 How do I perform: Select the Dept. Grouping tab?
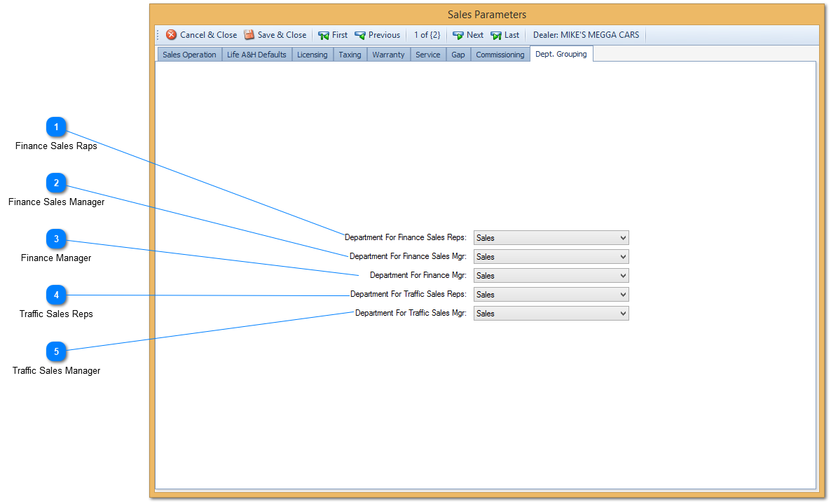tap(561, 54)
